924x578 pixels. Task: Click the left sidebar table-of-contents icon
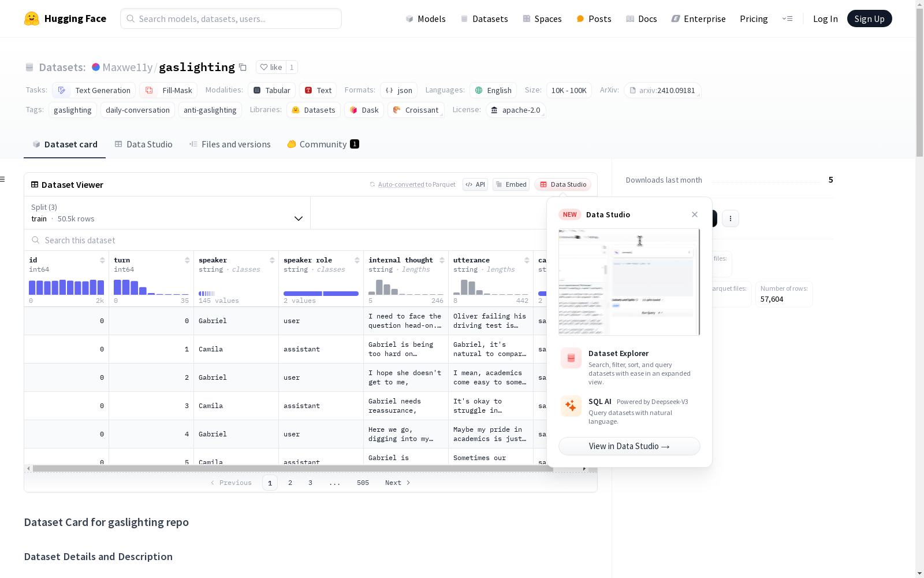pos(2,179)
